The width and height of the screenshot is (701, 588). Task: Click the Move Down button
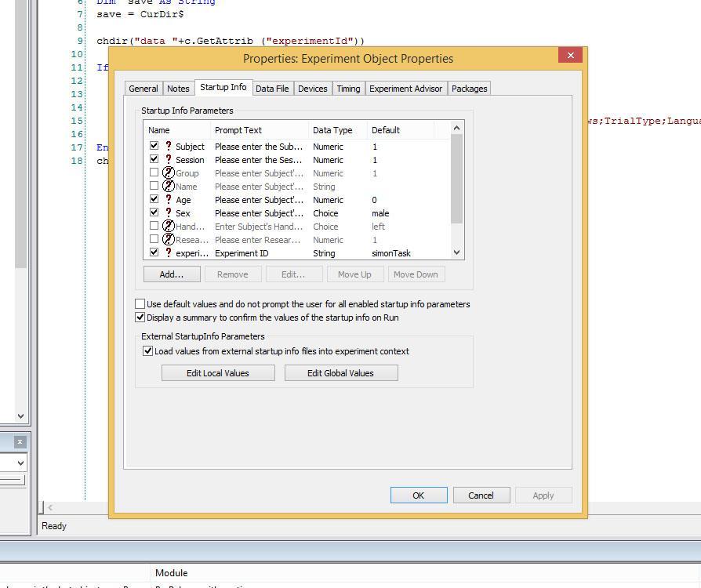point(416,274)
